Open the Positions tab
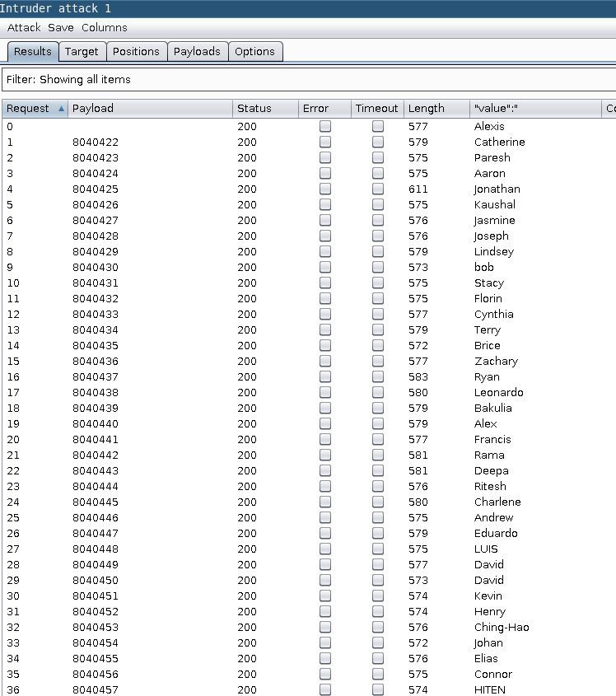 click(136, 52)
